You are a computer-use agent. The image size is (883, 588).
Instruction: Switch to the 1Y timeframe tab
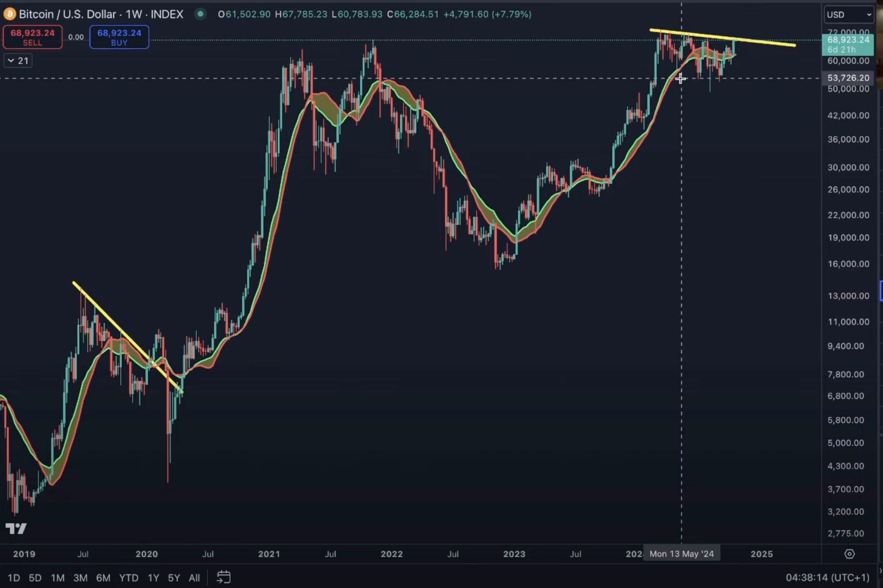(153, 578)
